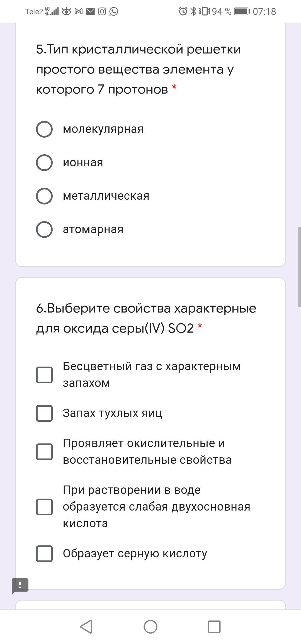Viewport: 301px width, 644px height.
Task: Open recent apps square button
Action: 214,627
